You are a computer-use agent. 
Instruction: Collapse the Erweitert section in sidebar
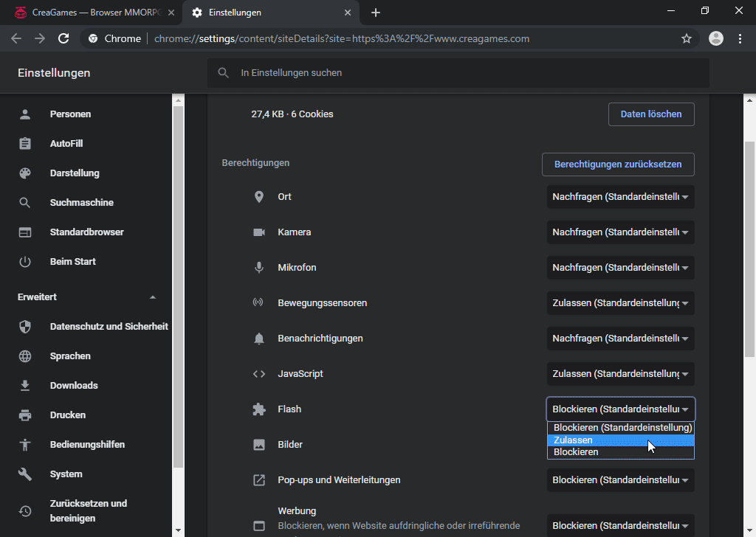tap(153, 297)
